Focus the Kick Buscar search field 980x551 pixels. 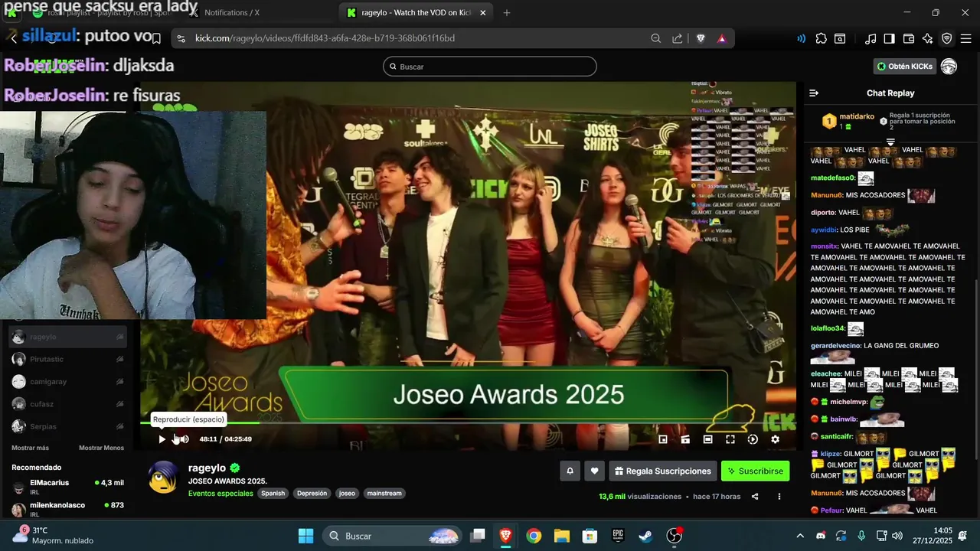(490, 67)
